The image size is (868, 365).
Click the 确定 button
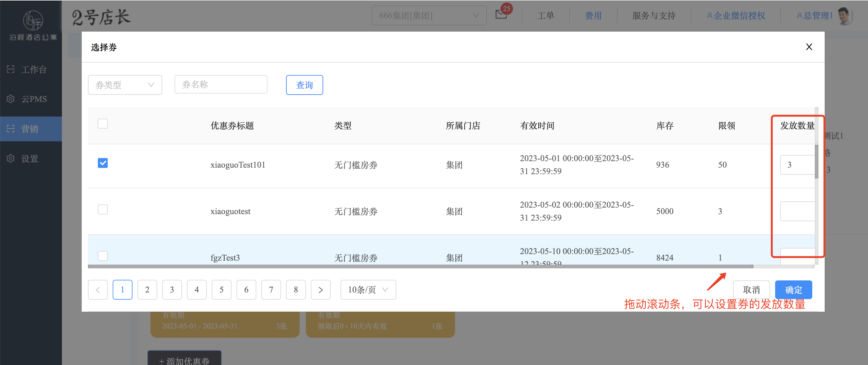pos(793,290)
